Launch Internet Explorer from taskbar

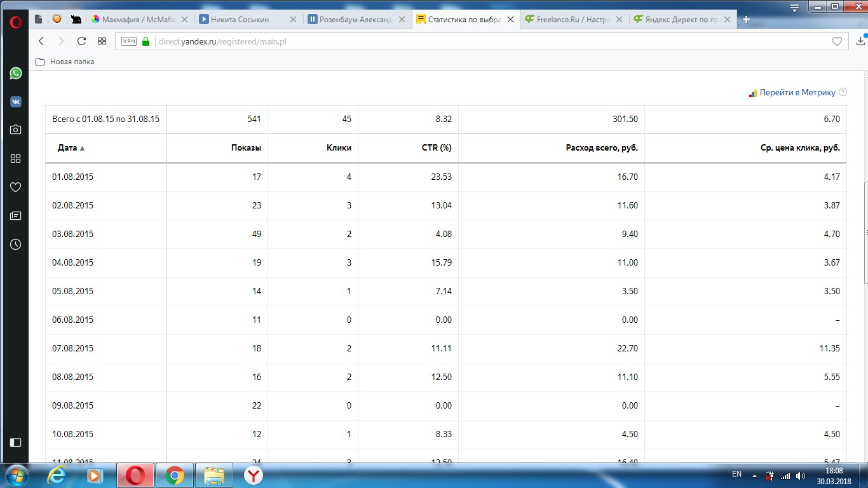[x=57, y=475]
